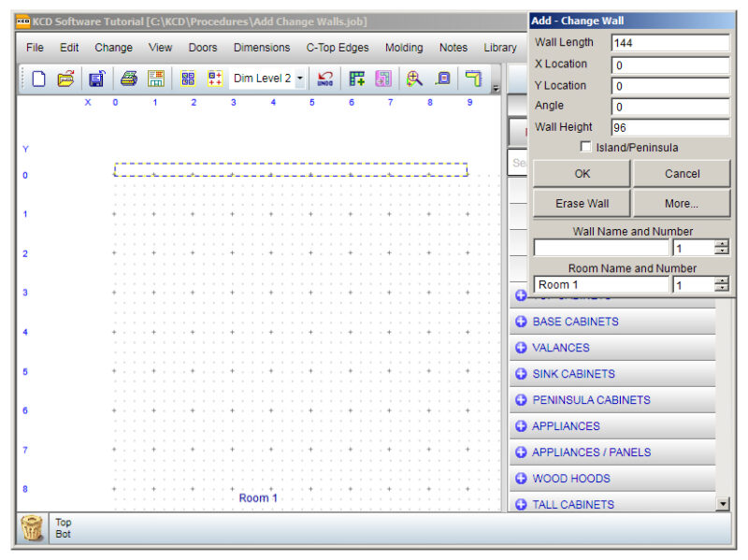Click the New file icon in toolbar
Screen dimensions: 748x560
[x=38, y=79]
